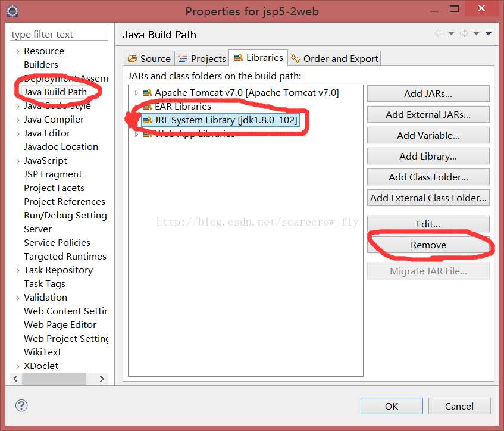Screen dimensions: 504x431
Task: Expand the JavaScript tree node
Action: [18, 161]
